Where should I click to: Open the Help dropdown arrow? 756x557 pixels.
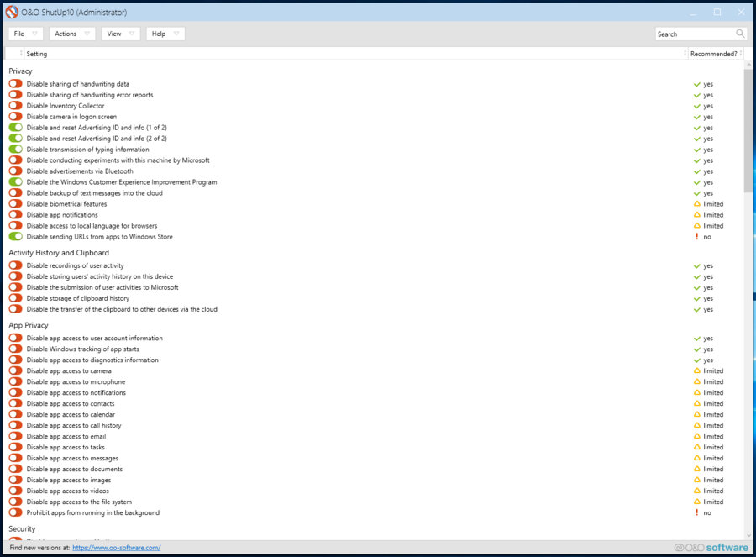pyautogui.click(x=176, y=34)
